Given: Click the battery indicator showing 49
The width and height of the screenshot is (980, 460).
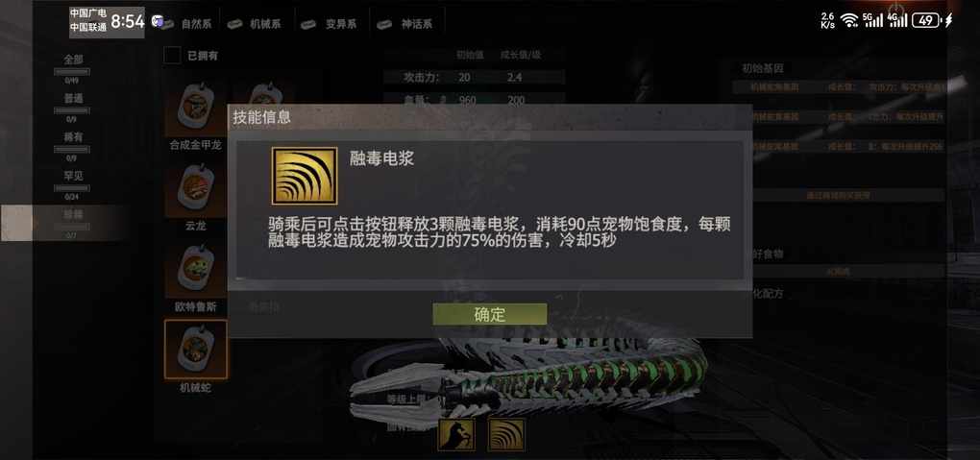Looking at the screenshot, I should pos(925,20).
